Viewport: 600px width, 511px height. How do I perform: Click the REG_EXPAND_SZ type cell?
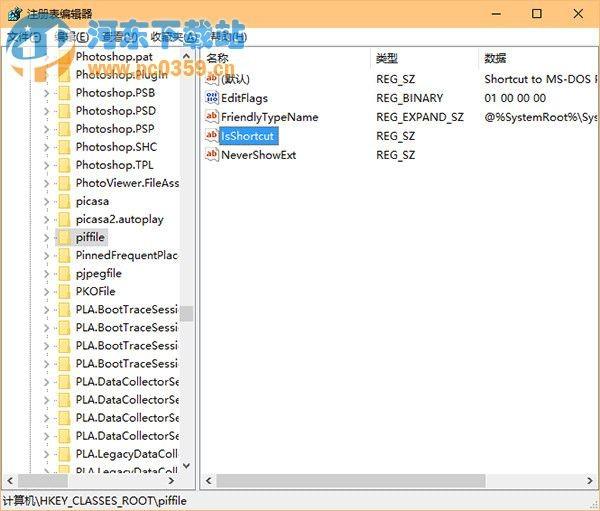point(420,117)
